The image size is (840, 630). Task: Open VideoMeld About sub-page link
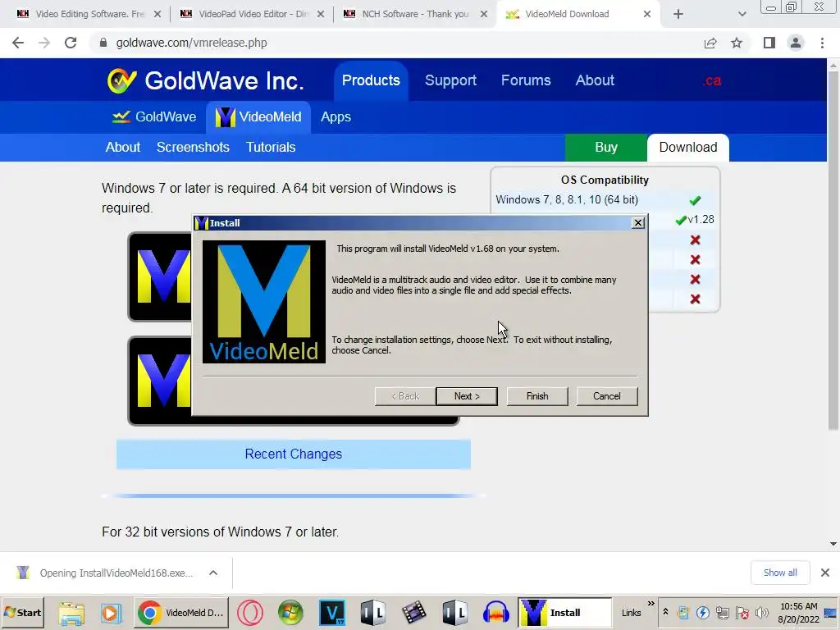123,148
